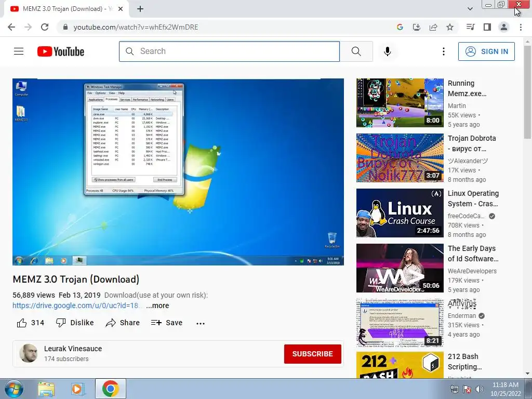532x399 pixels.
Task: Click Chrome icon in taskbar
Action: [x=110, y=389]
